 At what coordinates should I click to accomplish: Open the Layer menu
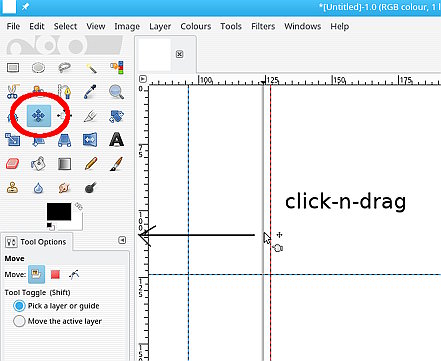click(160, 26)
